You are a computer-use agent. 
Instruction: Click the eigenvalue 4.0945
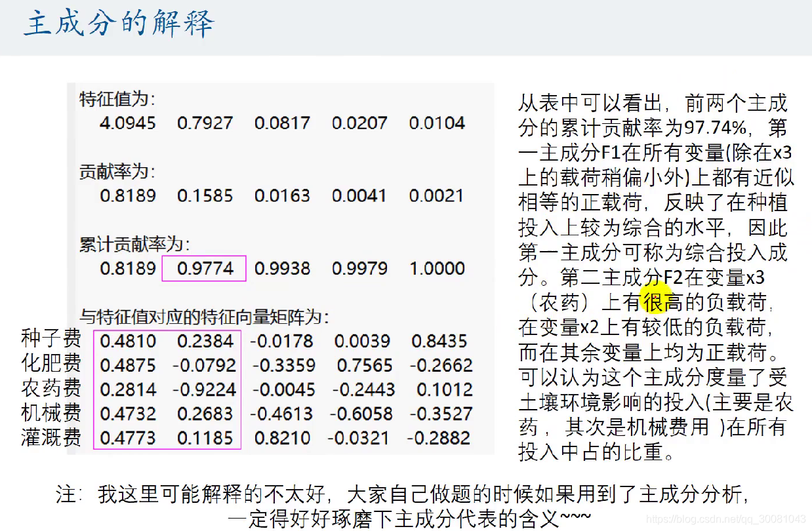[127, 123]
